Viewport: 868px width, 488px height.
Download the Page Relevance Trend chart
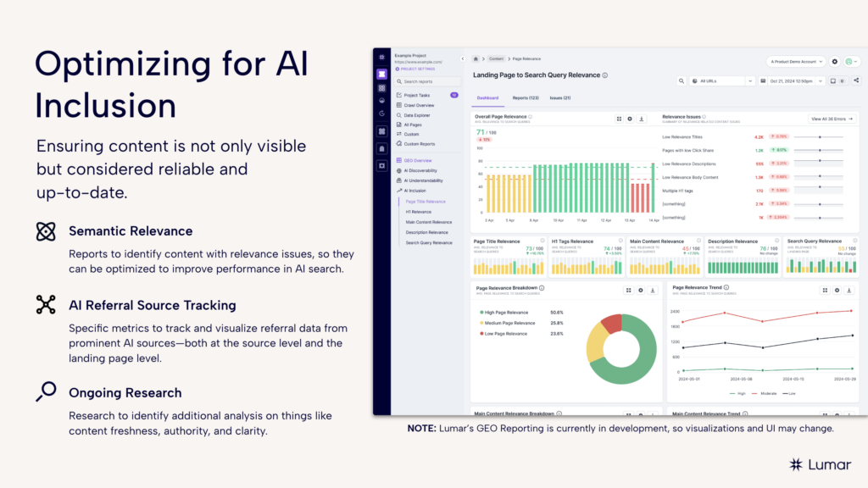click(x=849, y=291)
